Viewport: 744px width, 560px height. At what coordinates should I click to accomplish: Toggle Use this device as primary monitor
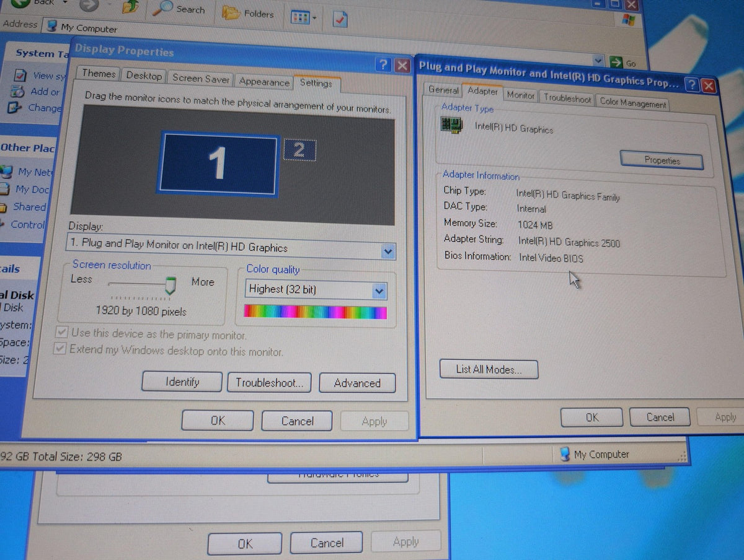61,333
